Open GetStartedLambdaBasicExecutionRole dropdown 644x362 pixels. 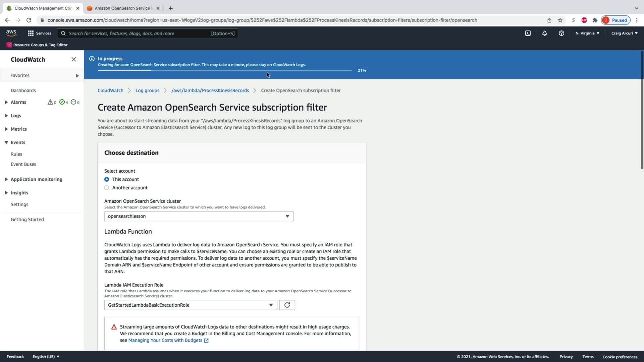(x=191, y=305)
